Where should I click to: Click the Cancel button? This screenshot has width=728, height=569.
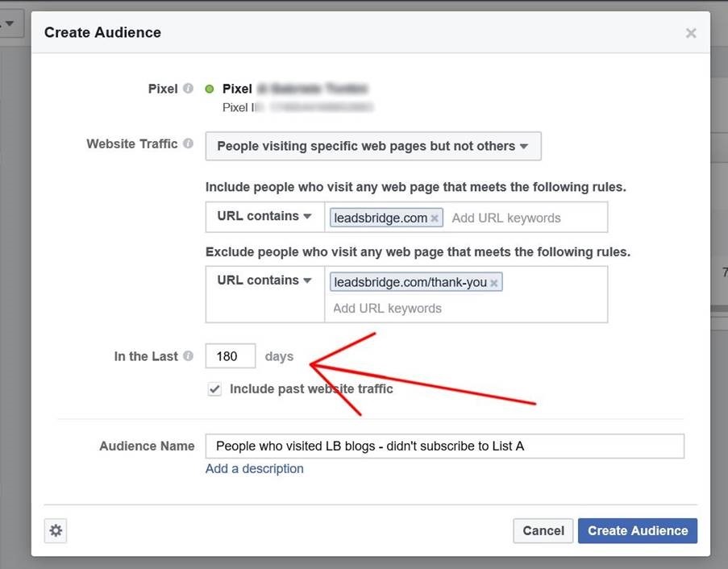point(543,530)
